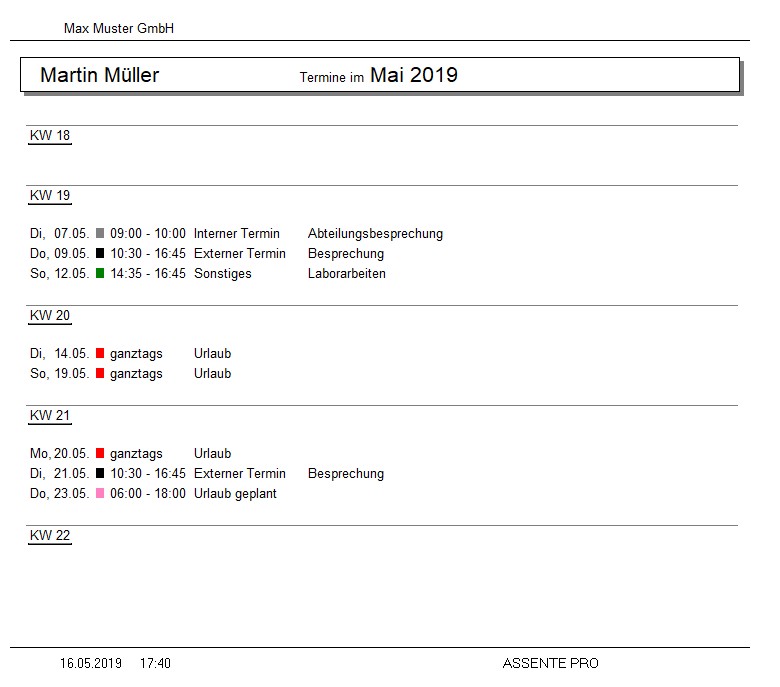780x687 pixels.
Task: Click ganztags on the Mo, 20.05. row
Action: coord(136,454)
